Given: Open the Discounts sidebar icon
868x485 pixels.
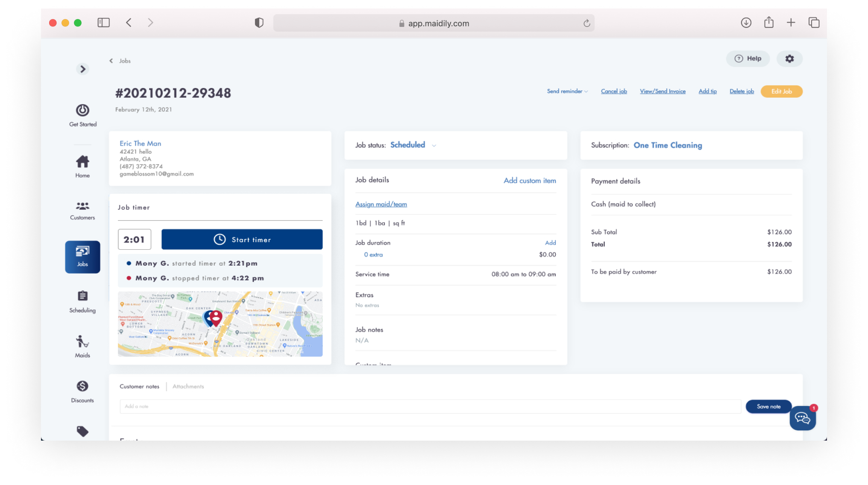Looking at the screenshot, I should [x=82, y=392].
